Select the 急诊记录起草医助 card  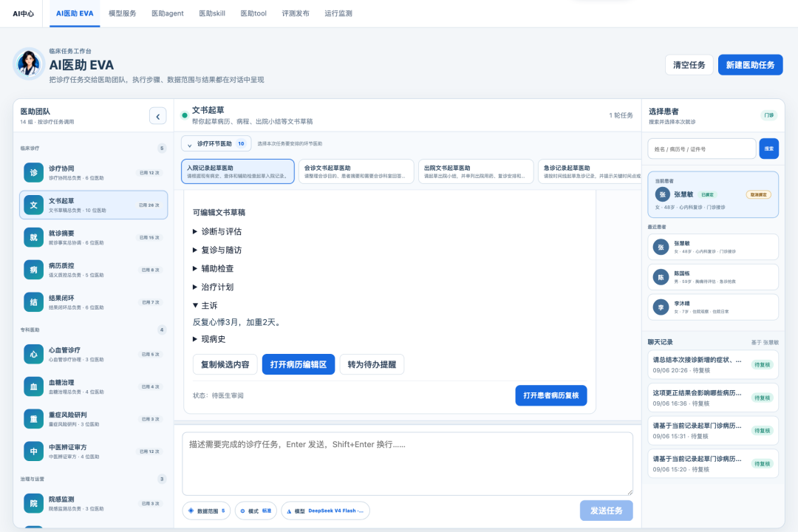(x=590, y=171)
